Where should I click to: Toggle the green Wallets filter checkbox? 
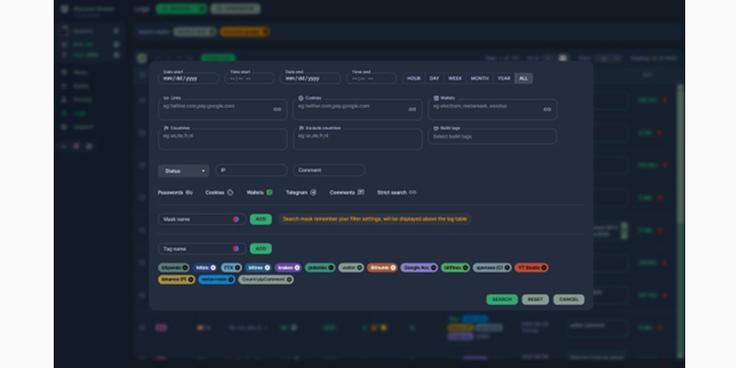(x=269, y=192)
